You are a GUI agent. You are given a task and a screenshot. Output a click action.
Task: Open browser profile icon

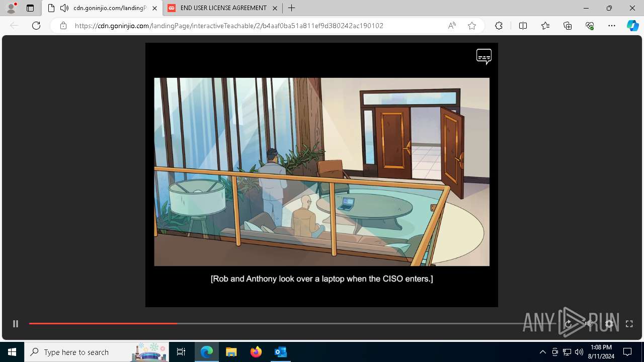click(x=11, y=8)
